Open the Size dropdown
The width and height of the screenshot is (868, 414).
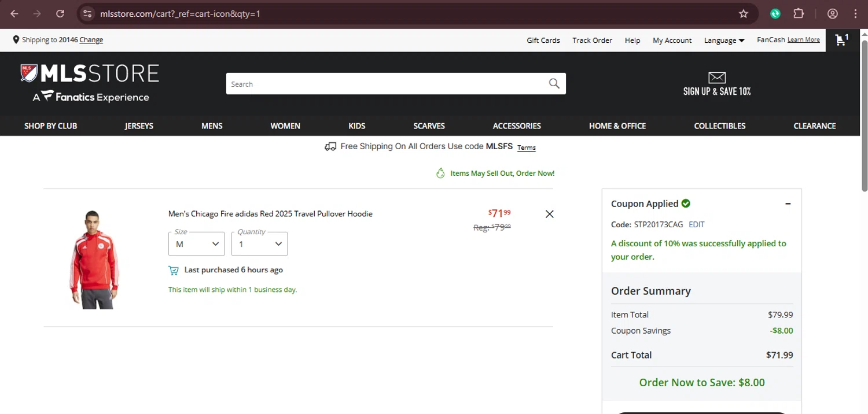(196, 243)
